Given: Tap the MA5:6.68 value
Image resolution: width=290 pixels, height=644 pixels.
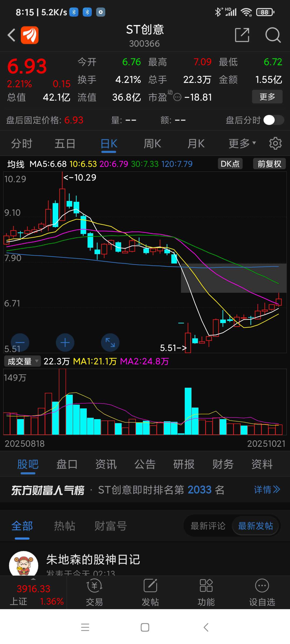Looking at the screenshot, I should tap(48, 164).
